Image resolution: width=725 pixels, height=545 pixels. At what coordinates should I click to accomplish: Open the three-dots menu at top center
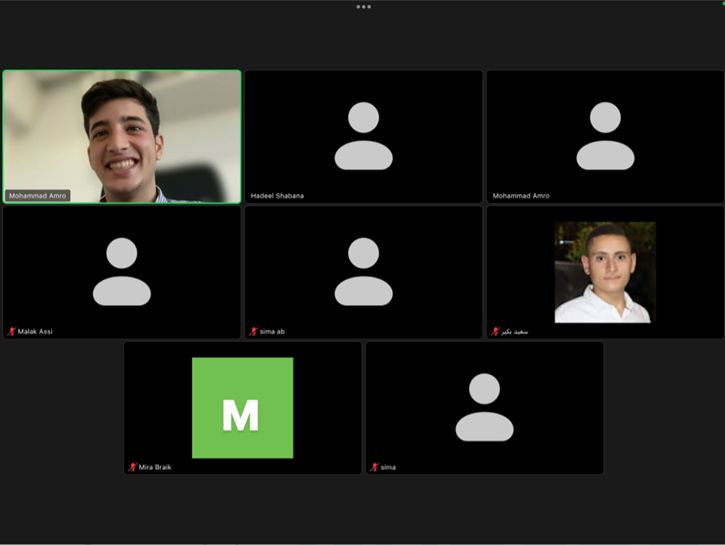tap(363, 7)
